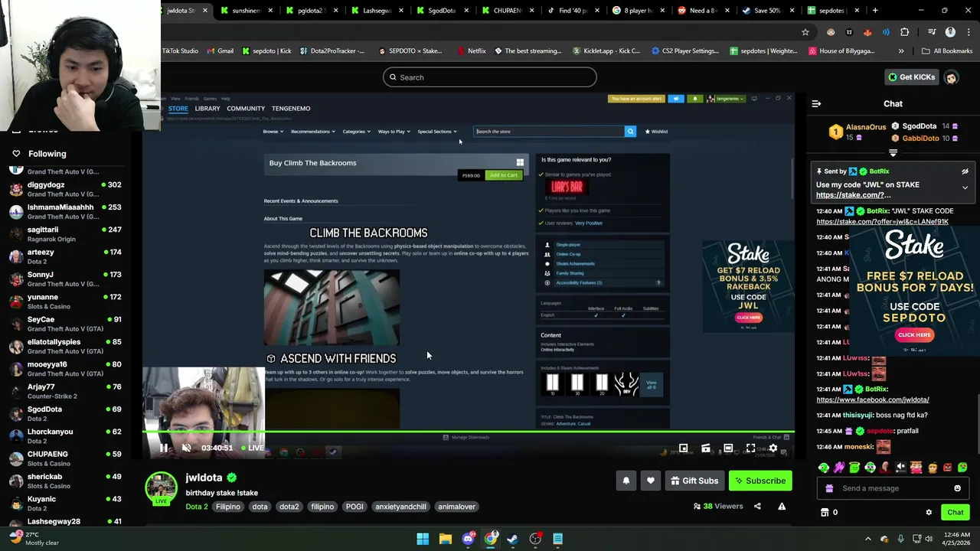Open Steam from the Windows taskbar
This screenshot has height=551, width=980.
[513, 539]
